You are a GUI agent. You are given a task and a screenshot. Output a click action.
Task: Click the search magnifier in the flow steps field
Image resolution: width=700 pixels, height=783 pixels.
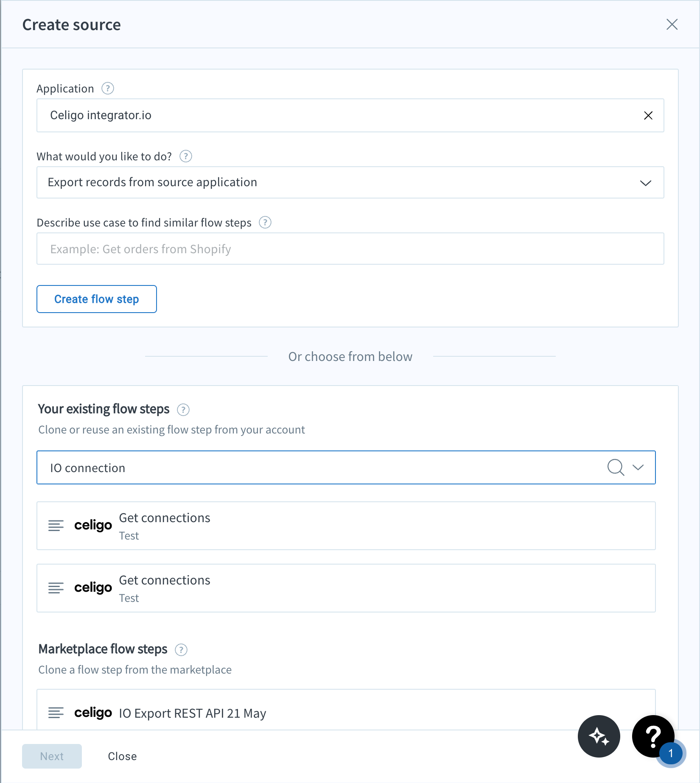[616, 467]
